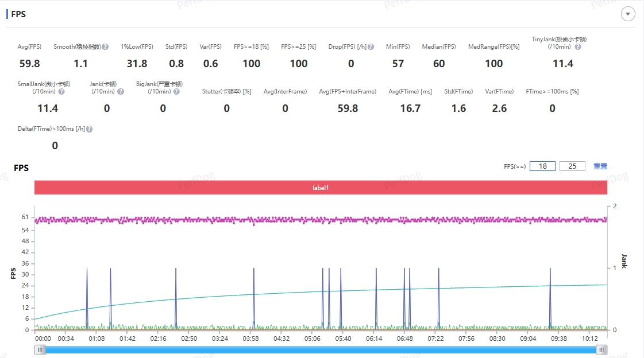Click the jank spike near 09:38

click(550, 298)
